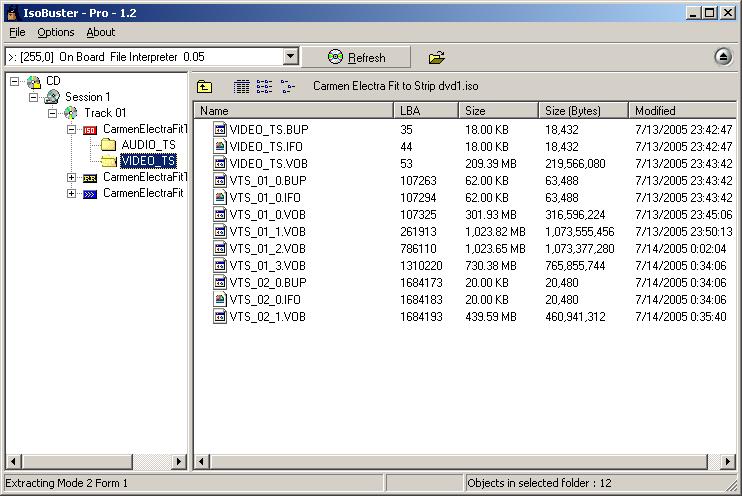Click the VIDEO_TS.IFO file icon
Viewport: 742px width, 496px height.
click(220, 146)
